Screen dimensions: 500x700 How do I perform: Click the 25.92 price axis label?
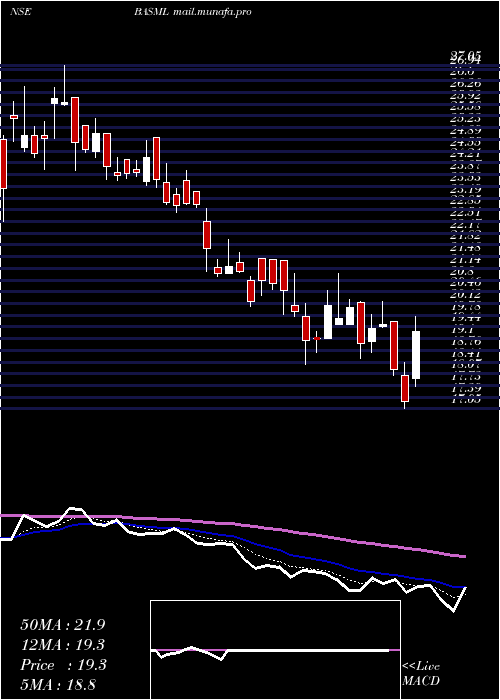coord(466,96)
